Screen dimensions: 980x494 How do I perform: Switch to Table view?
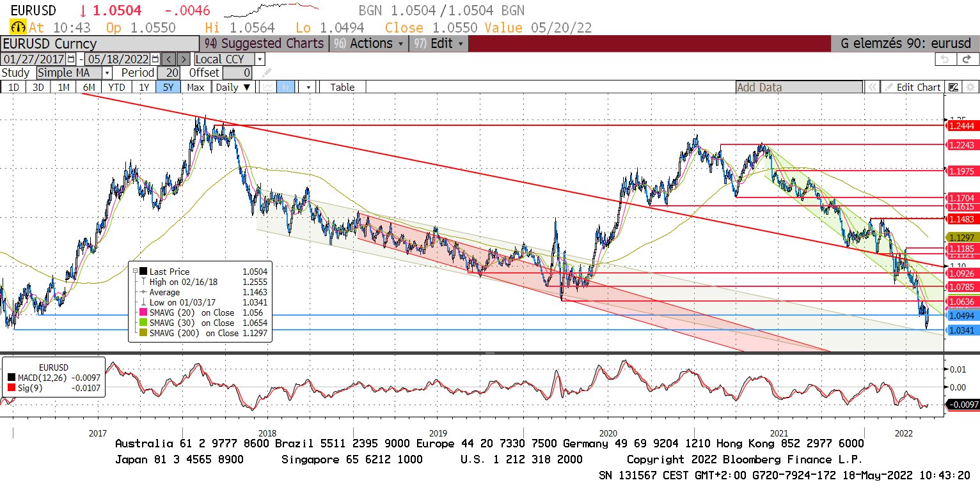click(x=342, y=87)
